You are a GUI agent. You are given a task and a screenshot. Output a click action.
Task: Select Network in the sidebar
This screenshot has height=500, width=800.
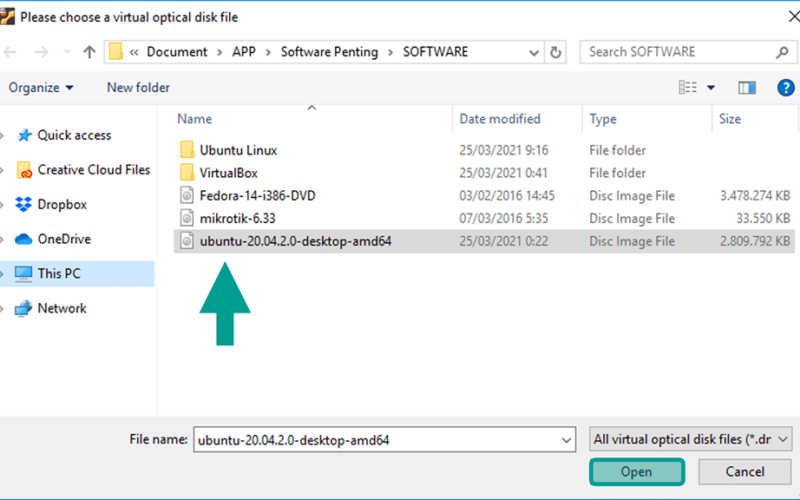click(62, 308)
